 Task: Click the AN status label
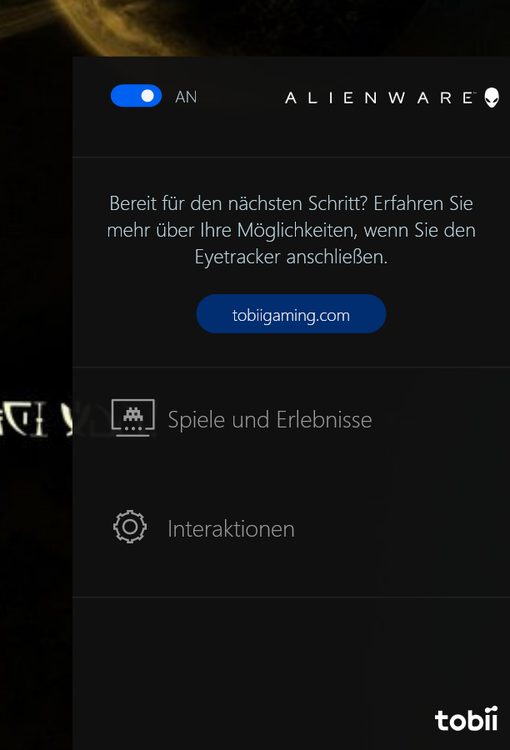(x=186, y=97)
